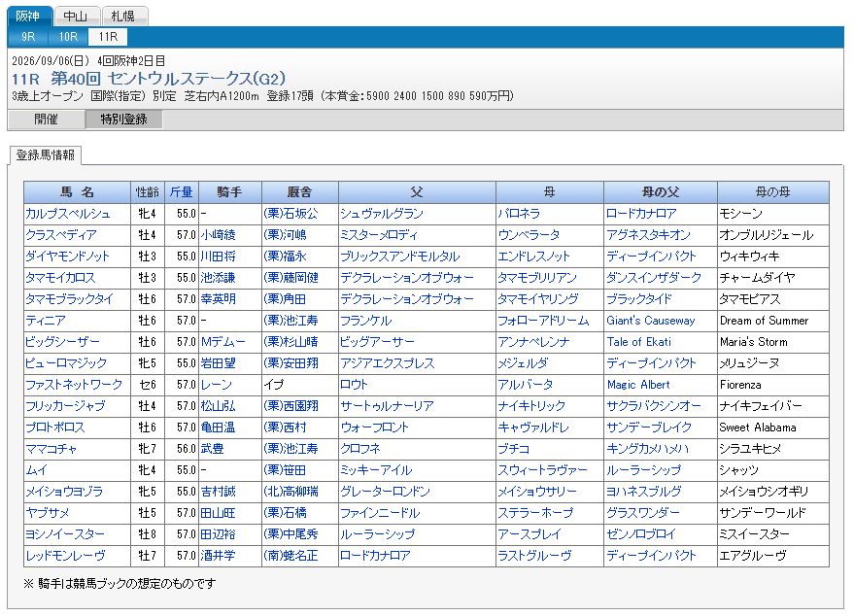
Task: Switch to the 開催 tab
Action: coord(47,120)
